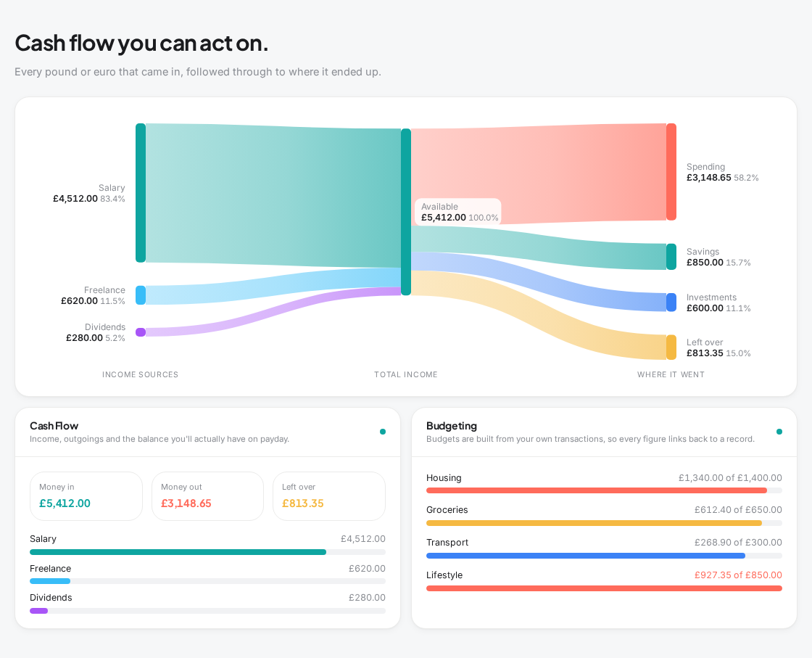Click the Salary £4,512.00 label beside chart

pyautogui.click(x=89, y=193)
